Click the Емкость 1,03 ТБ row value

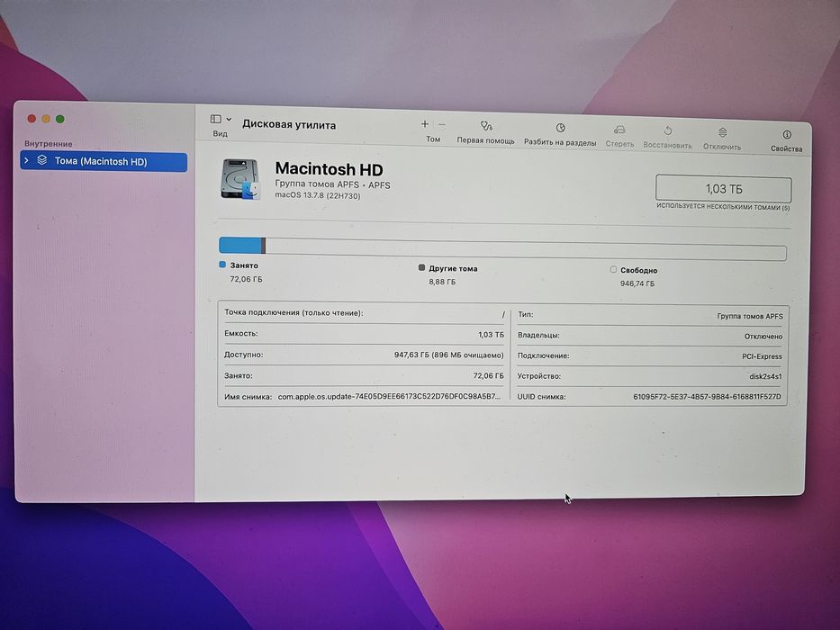492,334
